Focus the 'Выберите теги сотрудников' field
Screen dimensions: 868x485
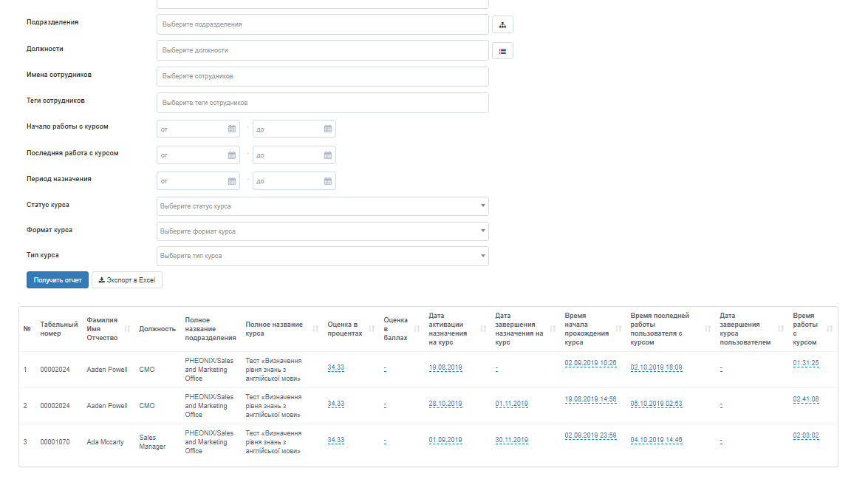pos(322,103)
